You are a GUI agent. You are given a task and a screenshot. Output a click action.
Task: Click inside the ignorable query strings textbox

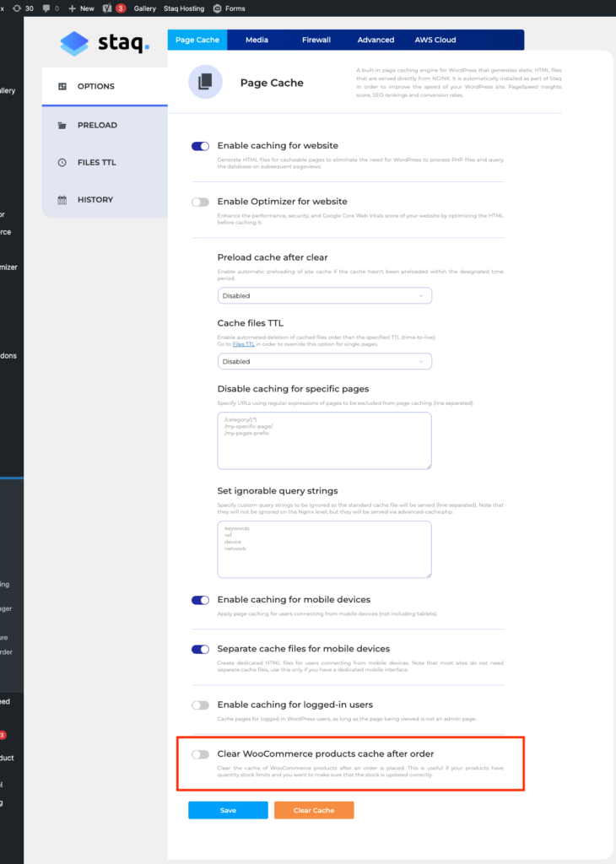(x=324, y=548)
